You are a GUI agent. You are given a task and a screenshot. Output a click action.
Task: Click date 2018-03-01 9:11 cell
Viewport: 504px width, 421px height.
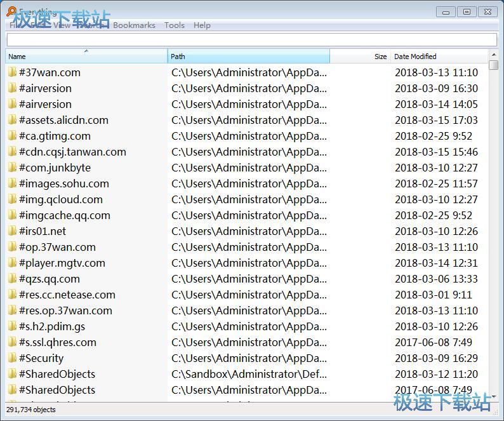coord(434,295)
